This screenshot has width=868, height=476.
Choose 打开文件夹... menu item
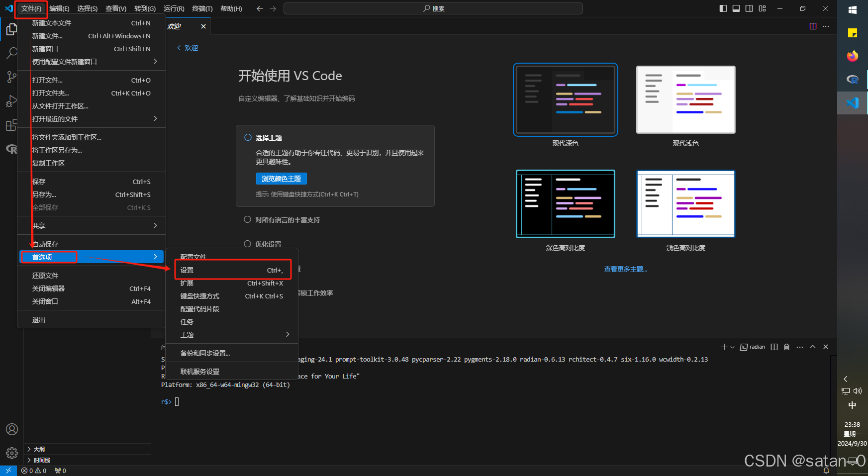92,93
